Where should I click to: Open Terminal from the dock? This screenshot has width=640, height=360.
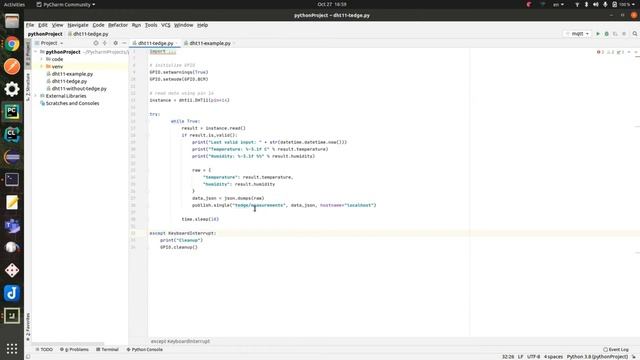click(x=12, y=180)
